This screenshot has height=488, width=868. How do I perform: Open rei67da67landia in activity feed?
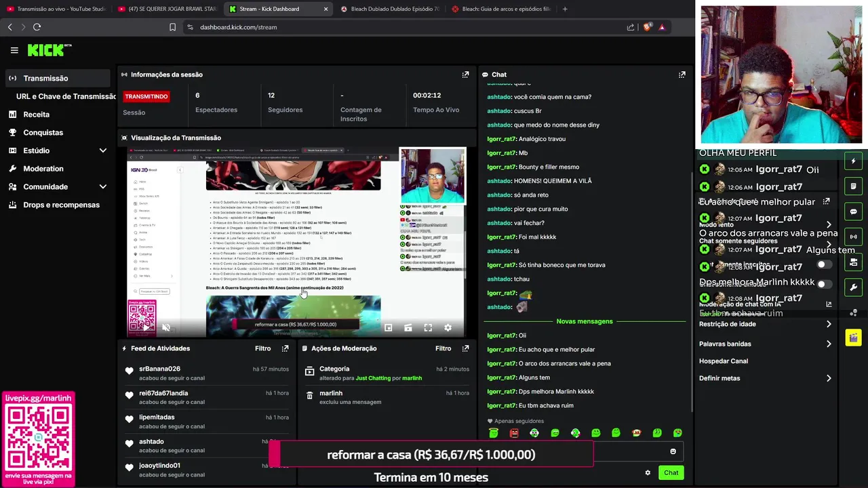pyautogui.click(x=163, y=393)
